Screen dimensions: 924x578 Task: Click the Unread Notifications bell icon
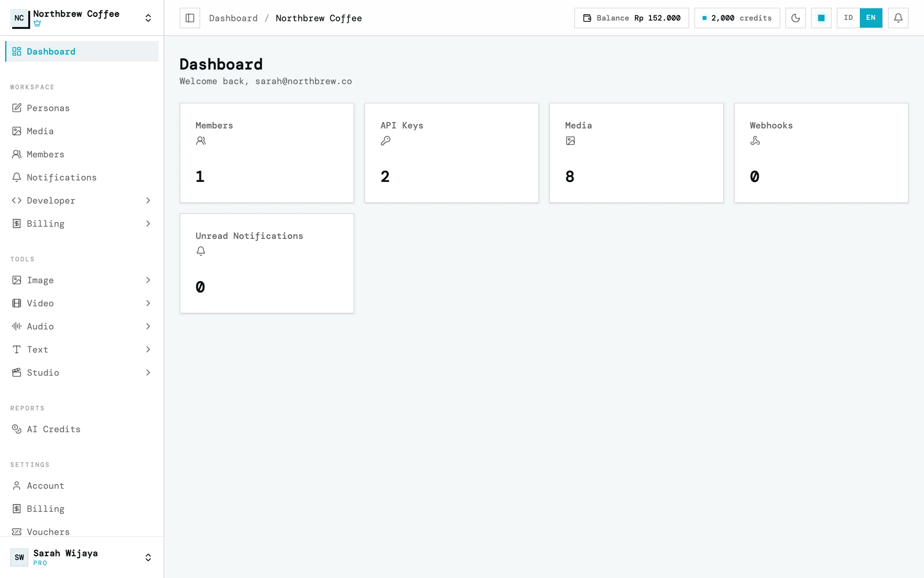pyautogui.click(x=201, y=251)
